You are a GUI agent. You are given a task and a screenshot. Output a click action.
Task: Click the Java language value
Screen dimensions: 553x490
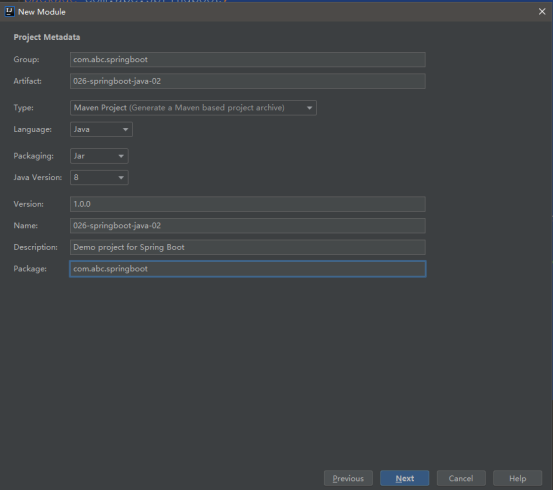81,129
